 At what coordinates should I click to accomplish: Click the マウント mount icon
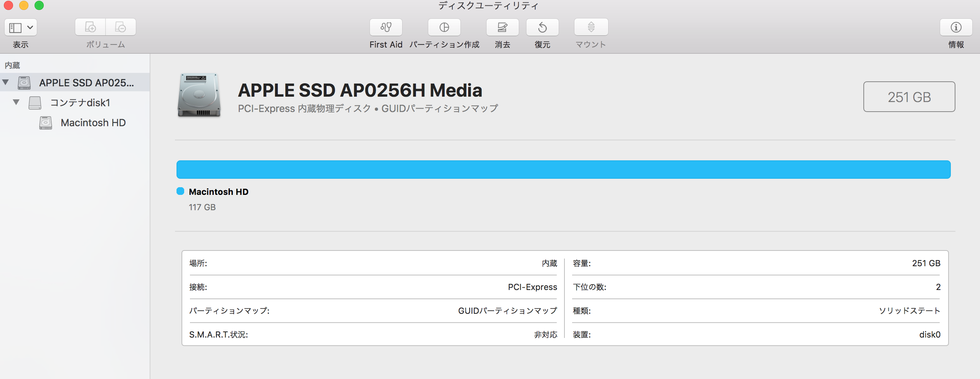(x=591, y=27)
